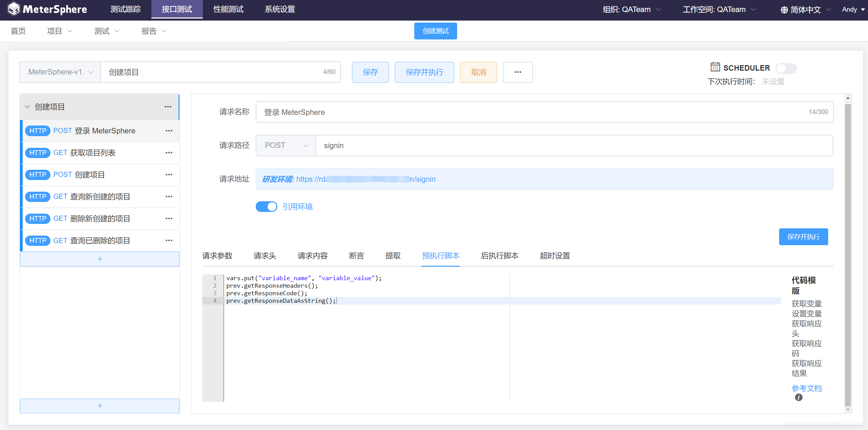
Task: Click the scheduler calendar icon
Action: [x=715, y=67]
